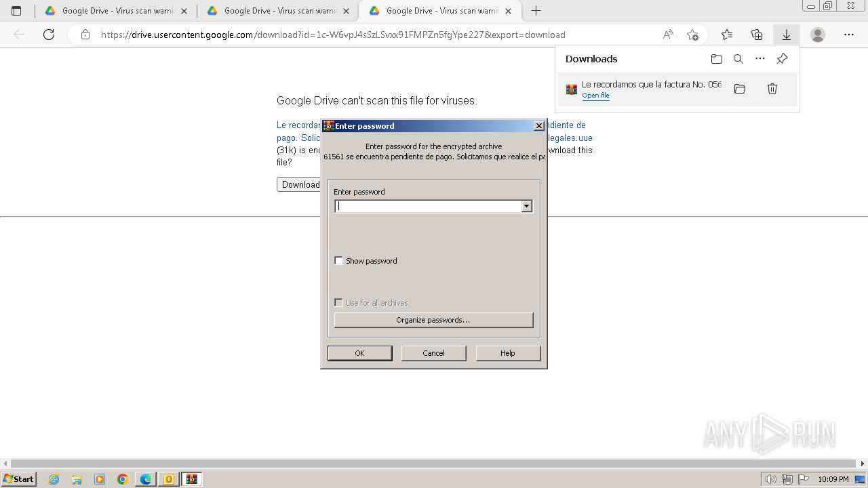Switch to Microsoft Edge in taskbar
This screenshot has width=868, height=488.
coord(146,479)
